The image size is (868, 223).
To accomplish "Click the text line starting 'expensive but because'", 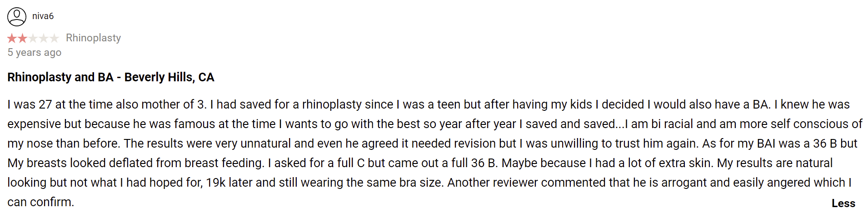I will 434,124.
